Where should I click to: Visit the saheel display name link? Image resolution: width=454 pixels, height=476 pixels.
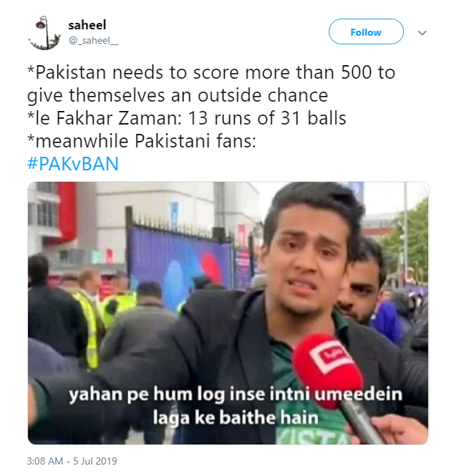(87, 25)
